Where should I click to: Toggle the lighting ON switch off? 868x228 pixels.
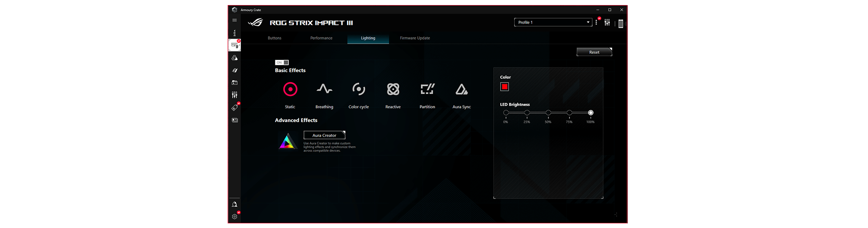pos(282,62)
